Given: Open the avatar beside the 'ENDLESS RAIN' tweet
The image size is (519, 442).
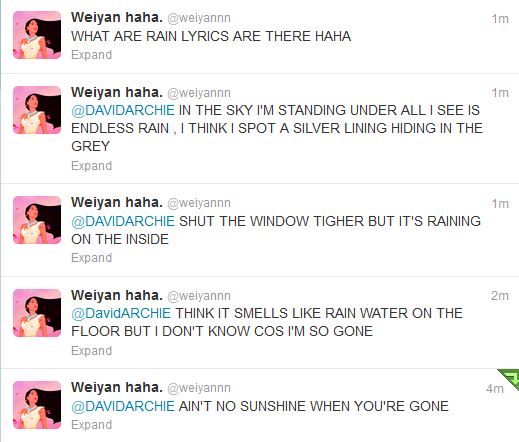Looking at the screenshot, I should pos(37,110).
